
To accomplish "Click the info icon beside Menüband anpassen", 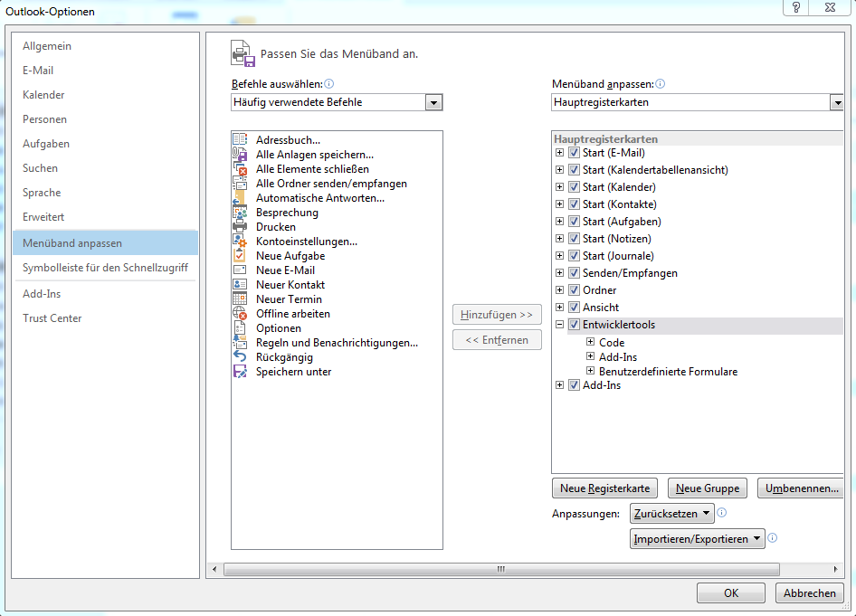I will pyautogui.click(x=660, y=83).
